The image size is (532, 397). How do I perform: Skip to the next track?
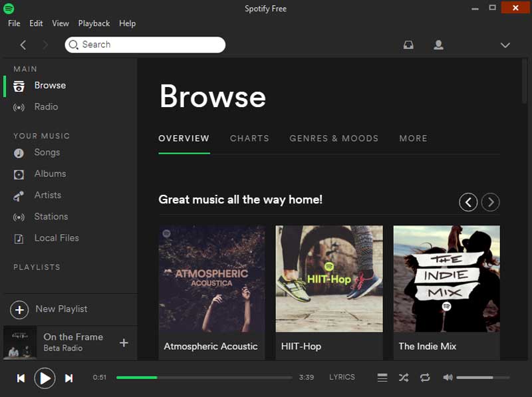point(69,378)
